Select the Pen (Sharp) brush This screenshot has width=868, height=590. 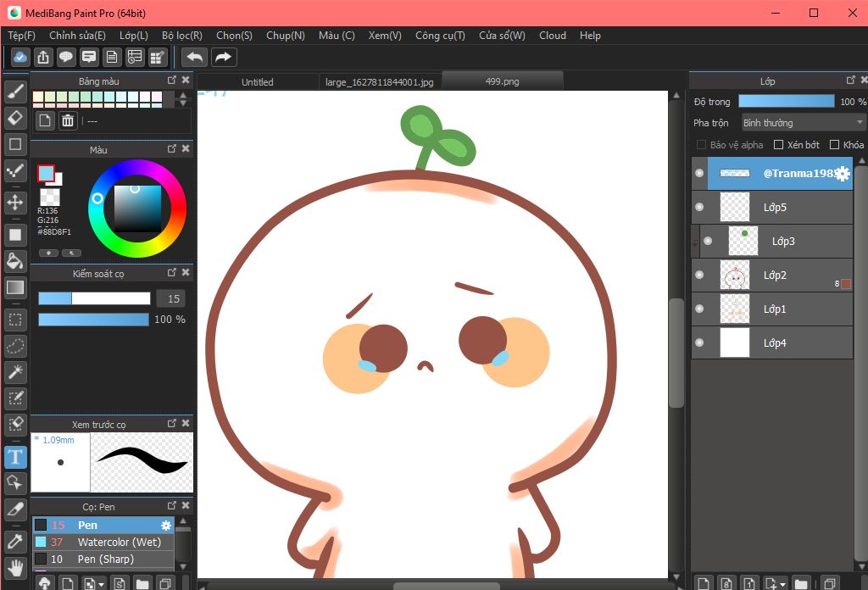coord(103,559)
